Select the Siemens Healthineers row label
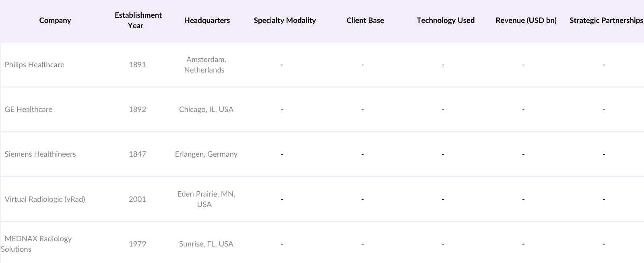This screenshot has height=263, width=644. click(x=40, y=154)
